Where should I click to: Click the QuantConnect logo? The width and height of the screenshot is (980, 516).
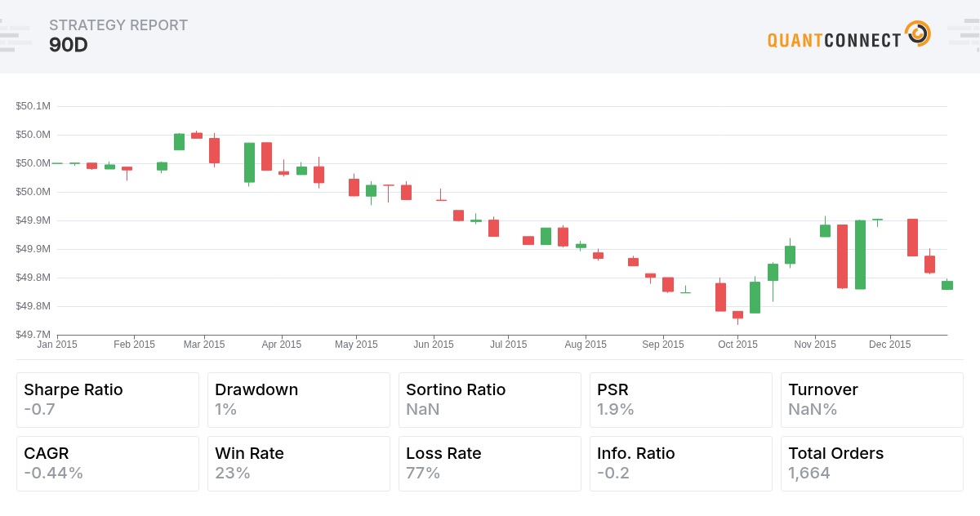pos(849,35)
